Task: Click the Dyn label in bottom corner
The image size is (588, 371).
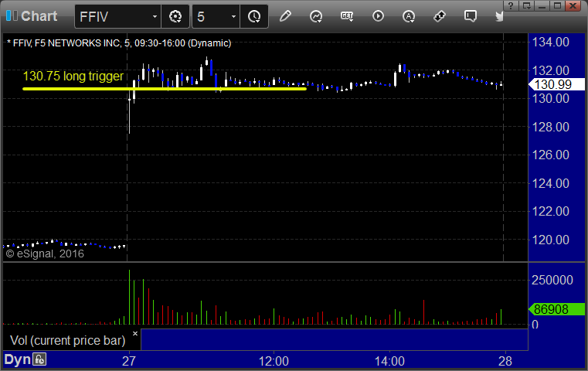Action: pyautogui.click(x=17, y=359)
